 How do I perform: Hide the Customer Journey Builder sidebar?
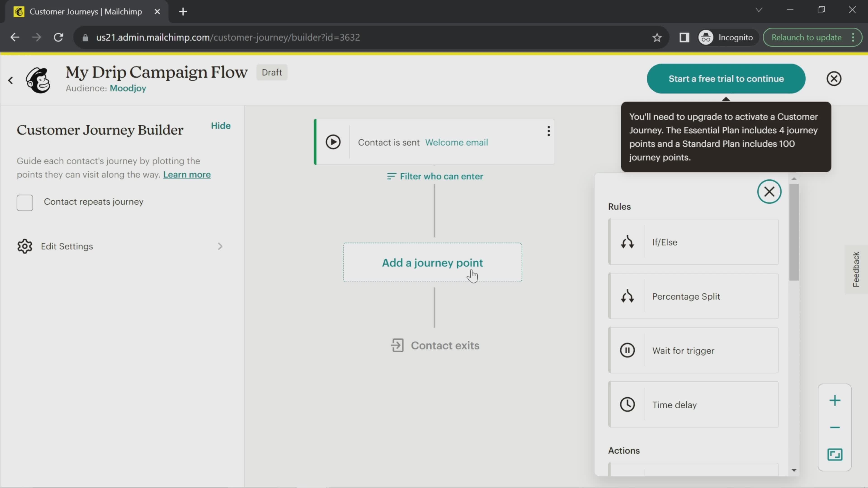221,126
